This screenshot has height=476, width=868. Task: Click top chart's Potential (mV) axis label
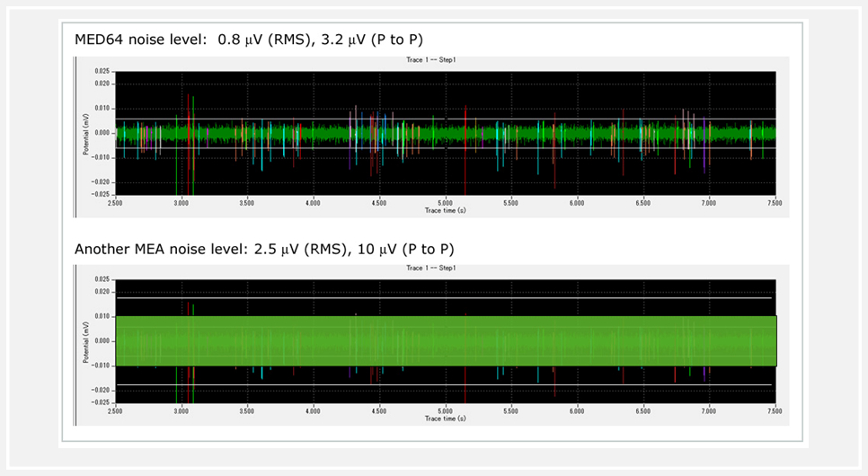pos(85,134)
